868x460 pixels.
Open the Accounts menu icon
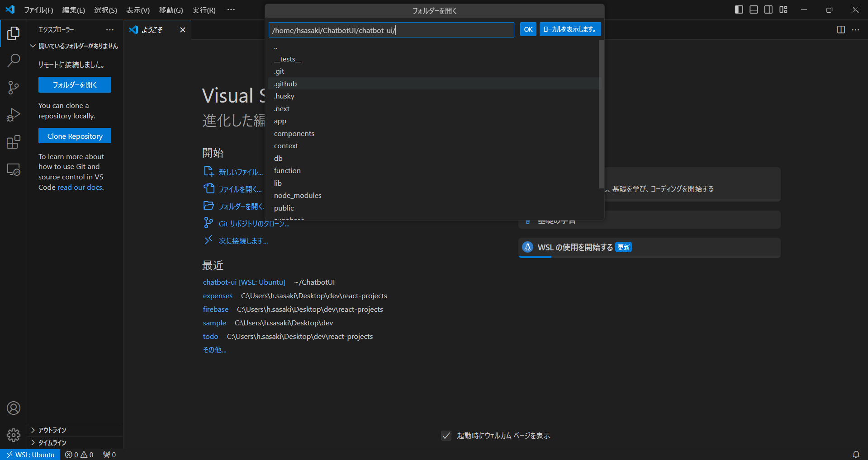(14, 408)
